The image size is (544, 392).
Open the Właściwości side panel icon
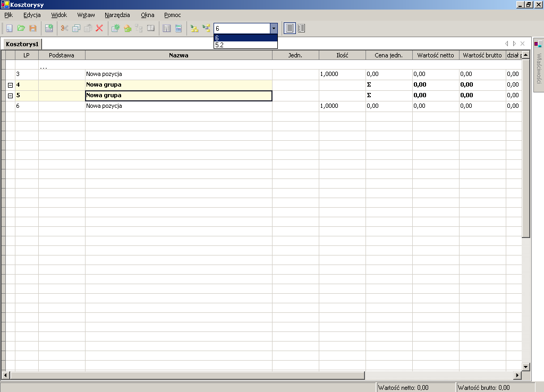538,45
